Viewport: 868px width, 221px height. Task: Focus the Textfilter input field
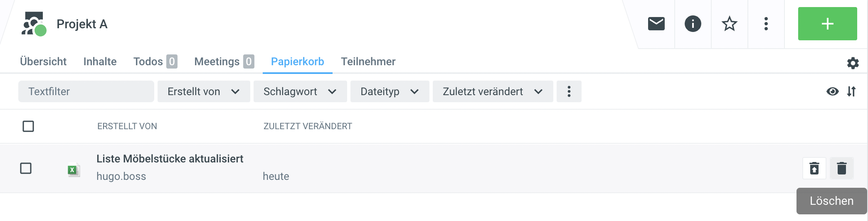point(86,91)
